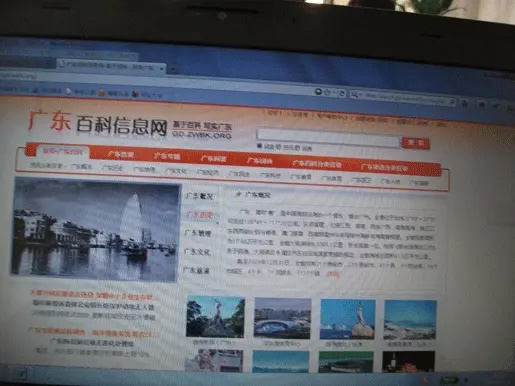The image size is (515, 386).
Task: Click magnifier go icon at right of browser search box
Action: (x=452, y=102)
